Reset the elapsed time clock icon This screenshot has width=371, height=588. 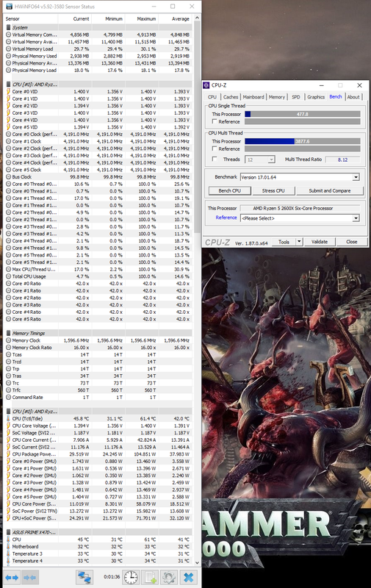131,578
